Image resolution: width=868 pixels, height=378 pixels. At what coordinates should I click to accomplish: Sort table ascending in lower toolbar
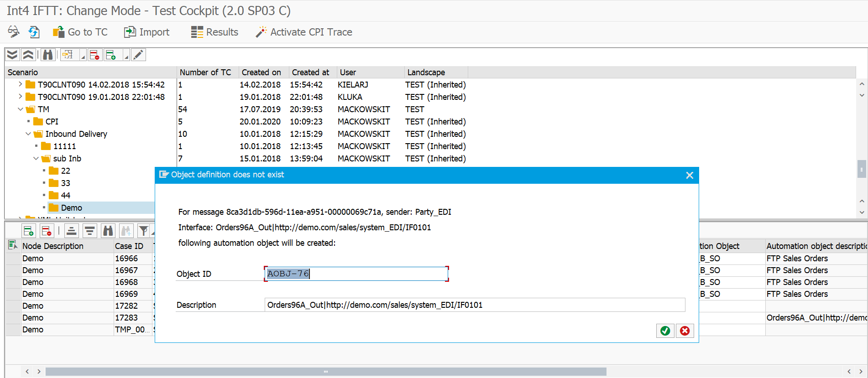click(72, 231)
